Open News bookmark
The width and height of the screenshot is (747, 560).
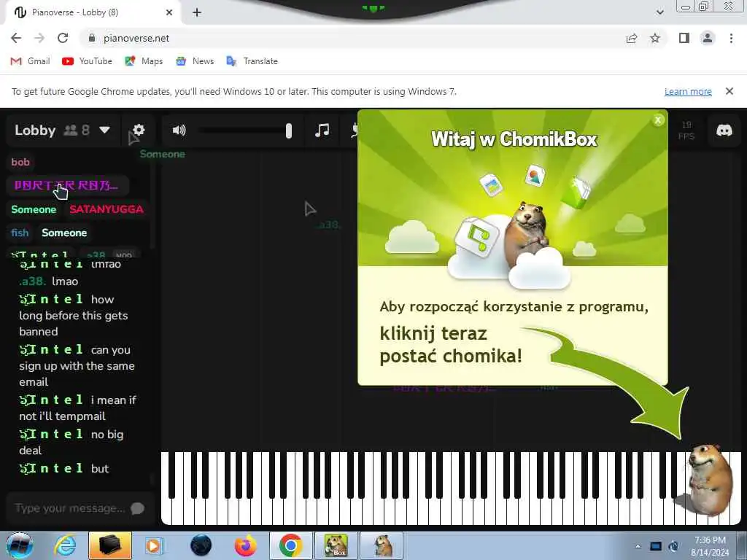(195, 61)
